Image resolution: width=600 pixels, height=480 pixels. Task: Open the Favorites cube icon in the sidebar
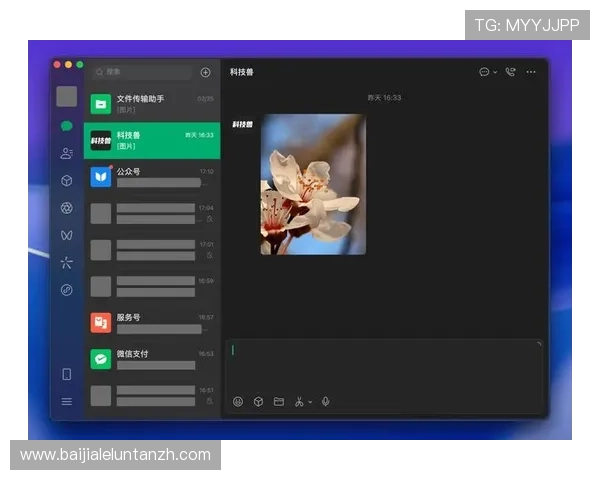point(67,180)
